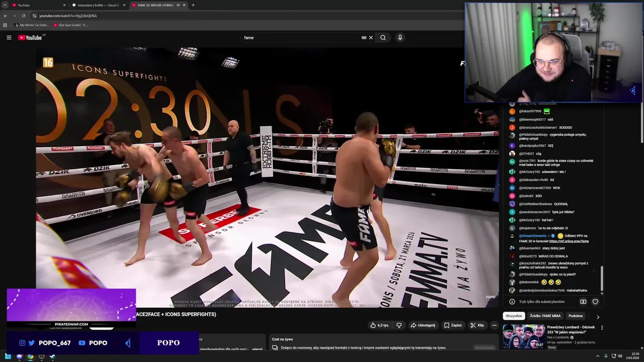The width and height of the screenshot is (644, 362).
Task: Open a new browser tab
Action: tap(193, 5)
